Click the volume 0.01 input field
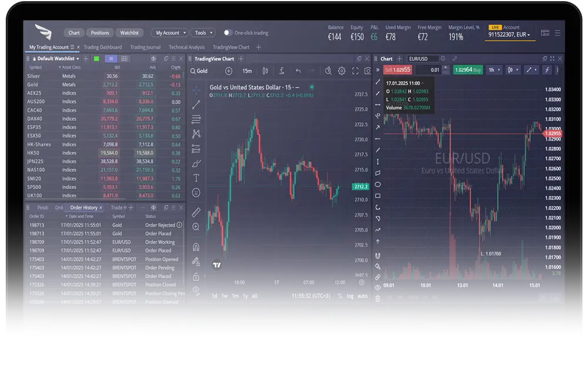588x366 pixels. point(429,70)
